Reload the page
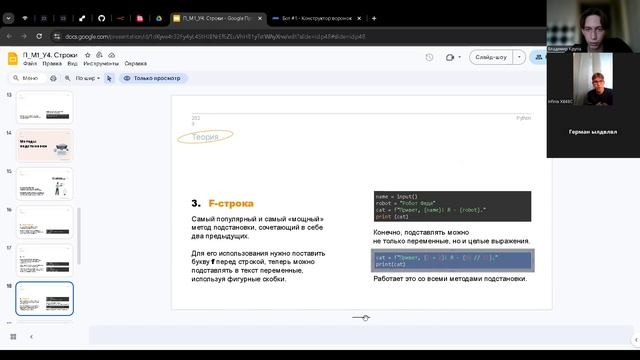The height and width of the screenshot is (360, 640). 39,36
